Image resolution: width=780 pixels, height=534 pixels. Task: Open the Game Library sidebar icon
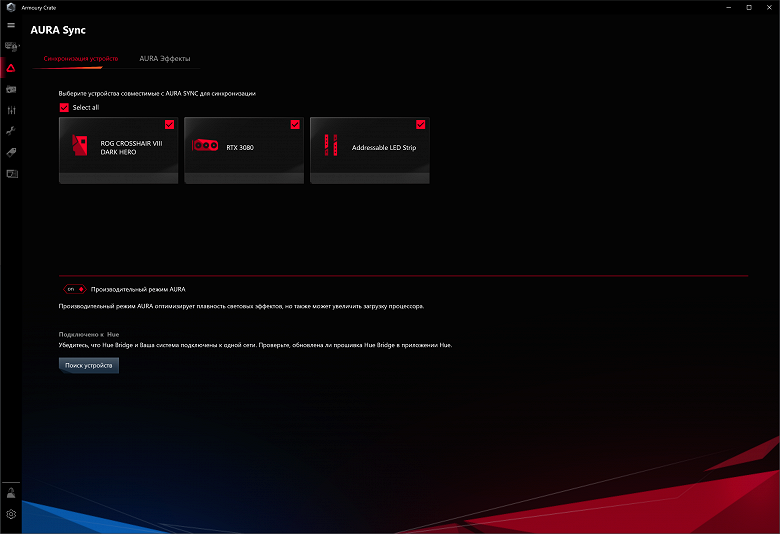11,90
